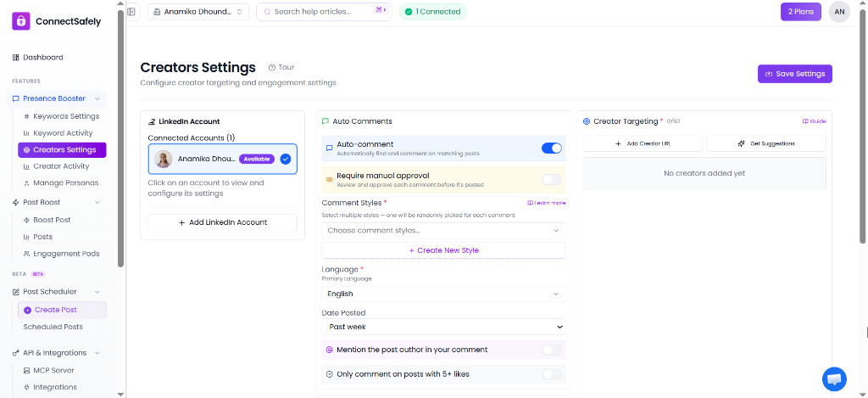Click the Engagement Pods people icon
Viewport: 868px width, 398px height.
[26, 254]
